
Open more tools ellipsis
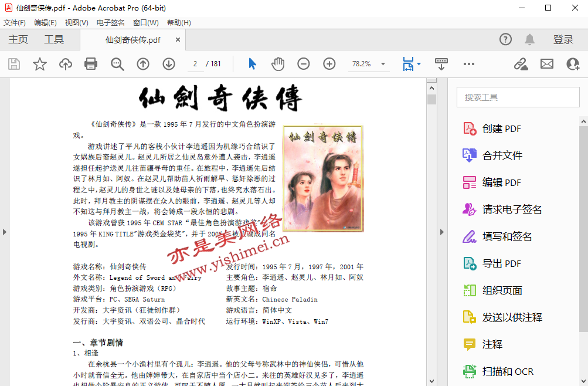pos(469,64)
